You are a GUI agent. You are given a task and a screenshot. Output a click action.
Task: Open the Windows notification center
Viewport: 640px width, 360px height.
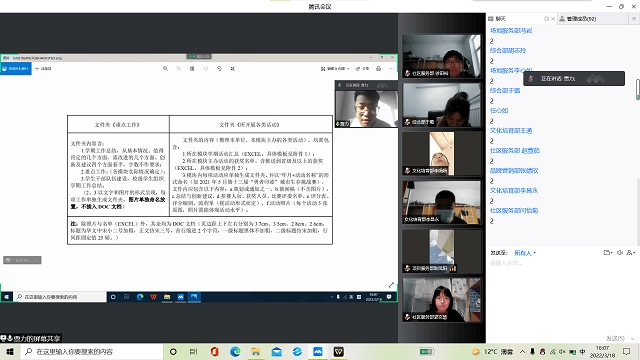pyautogui.click(x=627, y=351)
